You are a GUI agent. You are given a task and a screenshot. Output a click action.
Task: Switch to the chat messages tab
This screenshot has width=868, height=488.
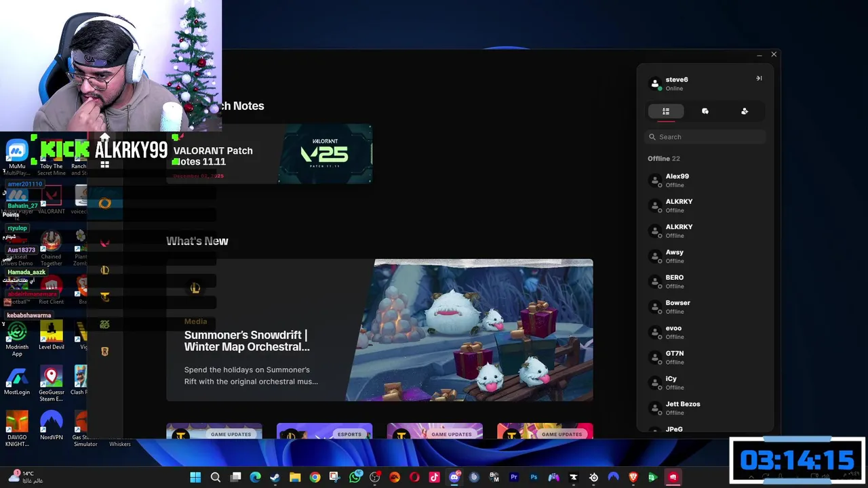705,111
